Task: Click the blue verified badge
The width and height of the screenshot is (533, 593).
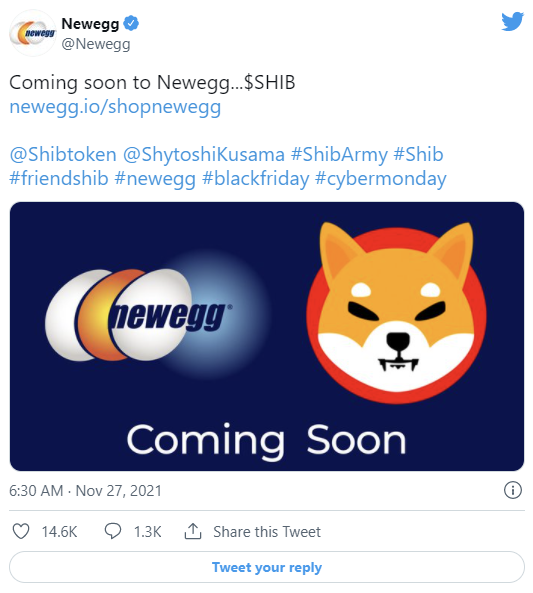Action: coord(132,24)
